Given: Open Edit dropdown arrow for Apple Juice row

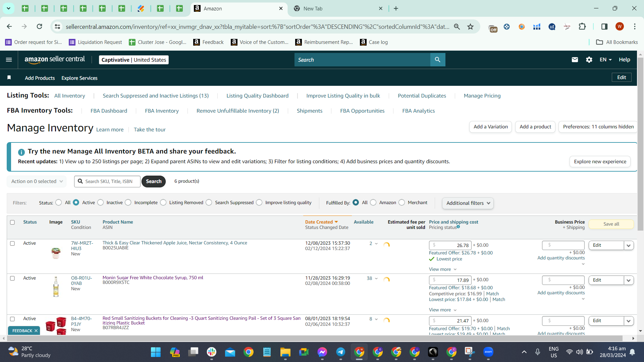Looking at the screenshot, I should click(x=629, y=245).
